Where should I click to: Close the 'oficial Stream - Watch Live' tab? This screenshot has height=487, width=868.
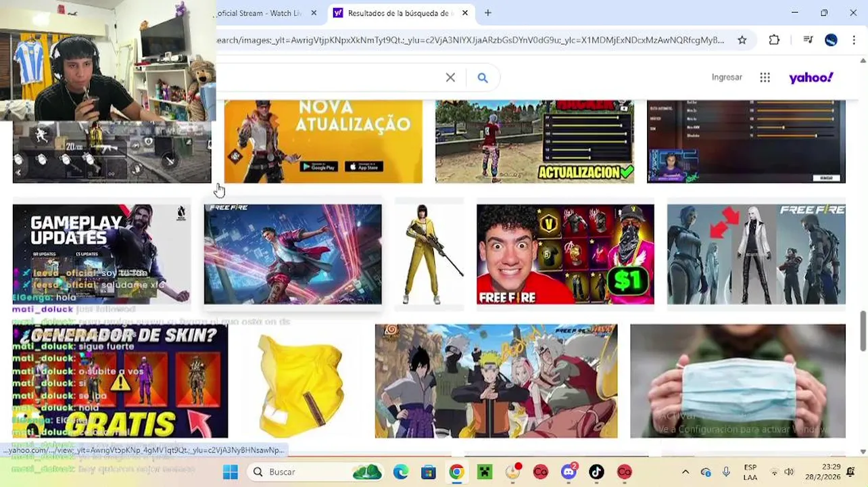point(314,13)
